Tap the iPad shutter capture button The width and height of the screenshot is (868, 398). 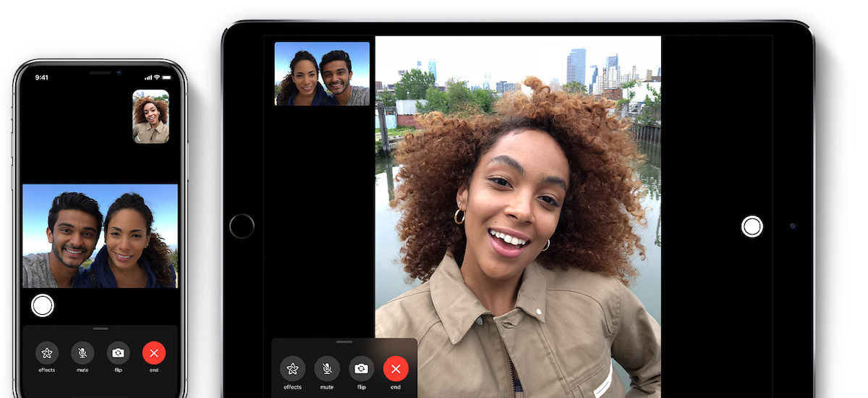752,226
